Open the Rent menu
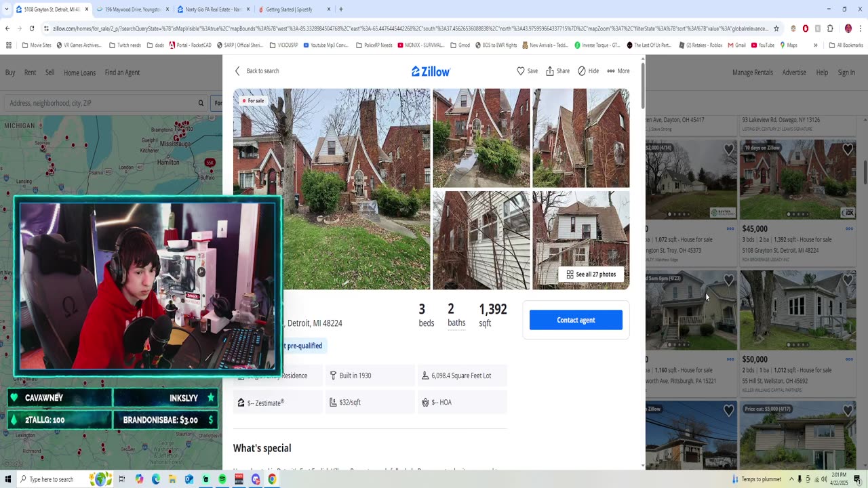Screen dimensions: 868x488 pos(31,73)
